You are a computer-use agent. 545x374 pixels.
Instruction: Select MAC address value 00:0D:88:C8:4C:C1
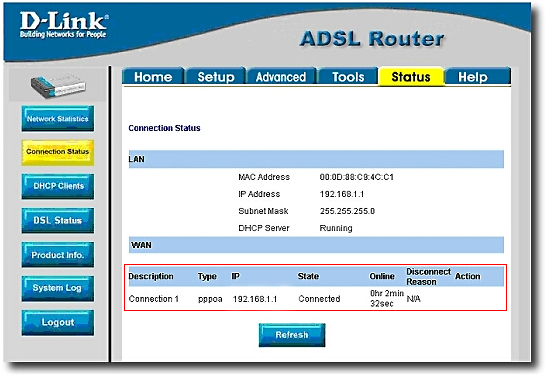click(x=357, y=177)
